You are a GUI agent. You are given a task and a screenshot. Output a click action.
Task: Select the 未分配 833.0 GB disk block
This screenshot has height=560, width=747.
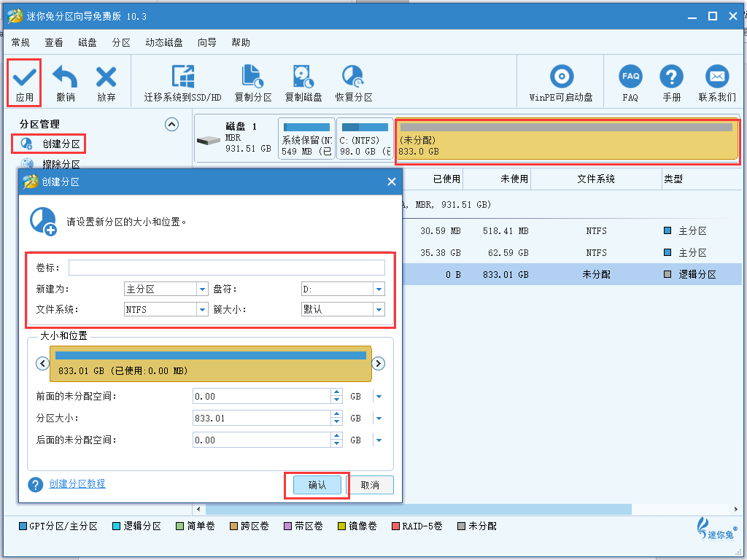click(x=566, y=139)
